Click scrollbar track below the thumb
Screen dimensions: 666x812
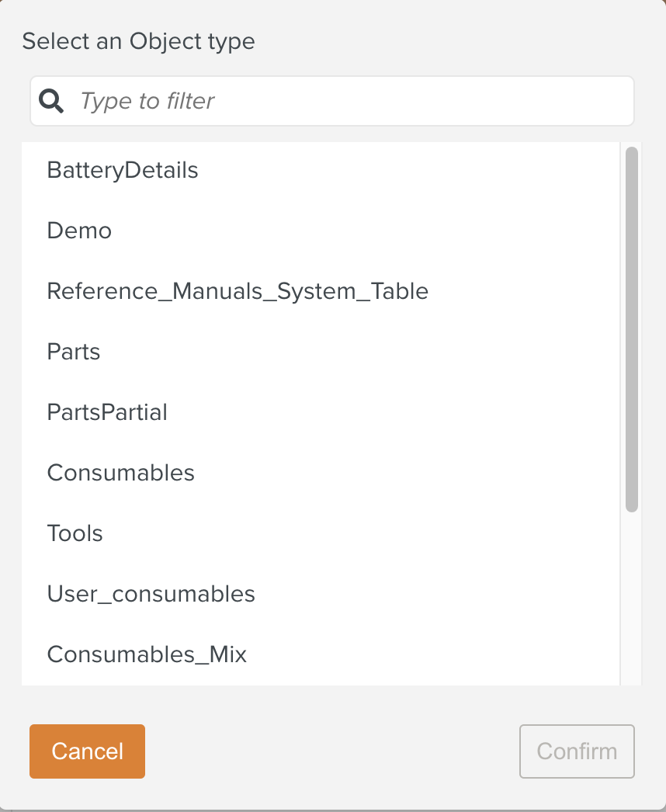tap(632, 598)
